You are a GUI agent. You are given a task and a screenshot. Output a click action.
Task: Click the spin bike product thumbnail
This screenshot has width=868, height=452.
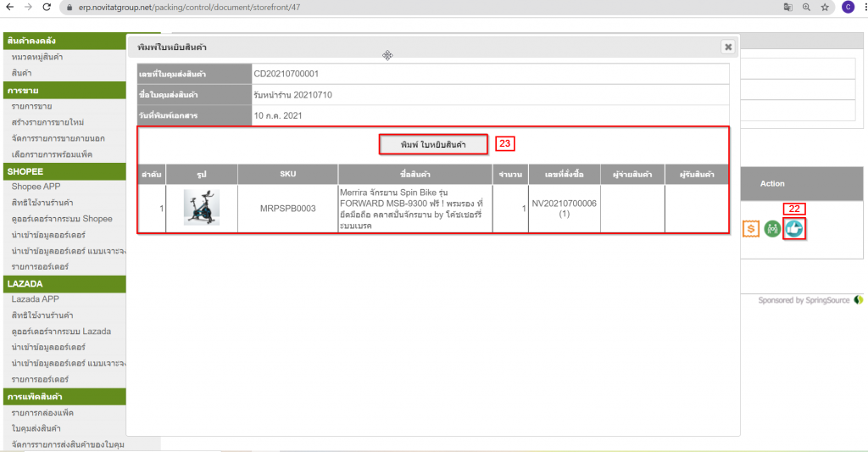[x=201, y=208]
